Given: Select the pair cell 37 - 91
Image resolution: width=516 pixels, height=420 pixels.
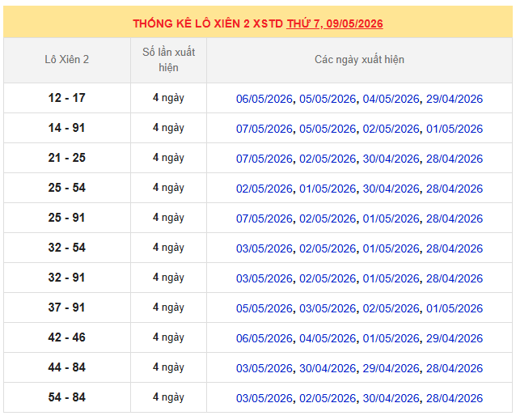Looking at the screenshot, I should click(x=67, y=308).
